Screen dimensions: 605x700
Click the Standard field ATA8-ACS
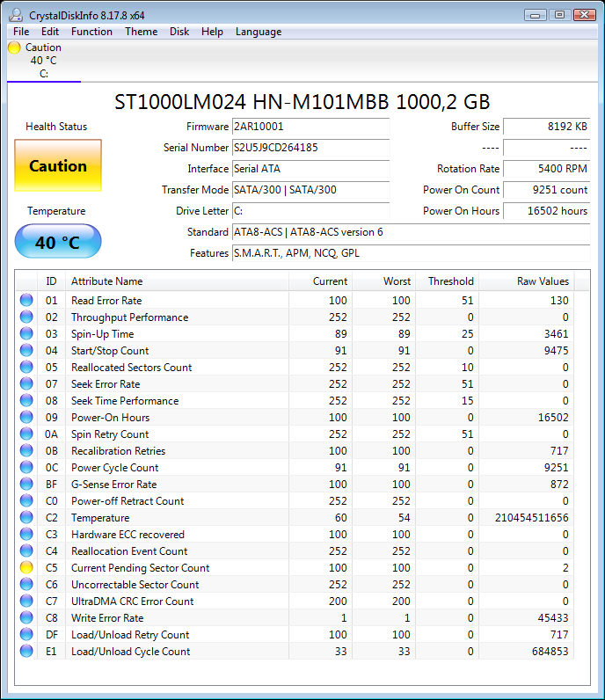point(411,232)
